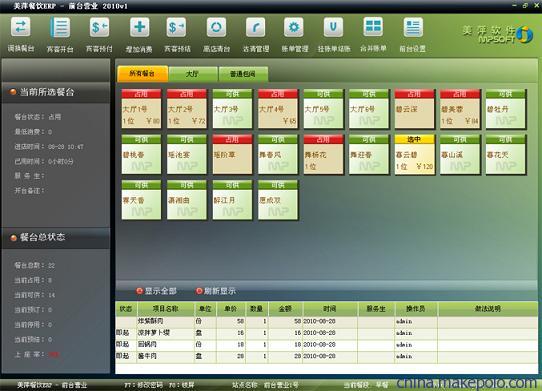Screen dimensions: 542x391
Task: Open the 前台设置 settings icon
Action: [413, 27]
